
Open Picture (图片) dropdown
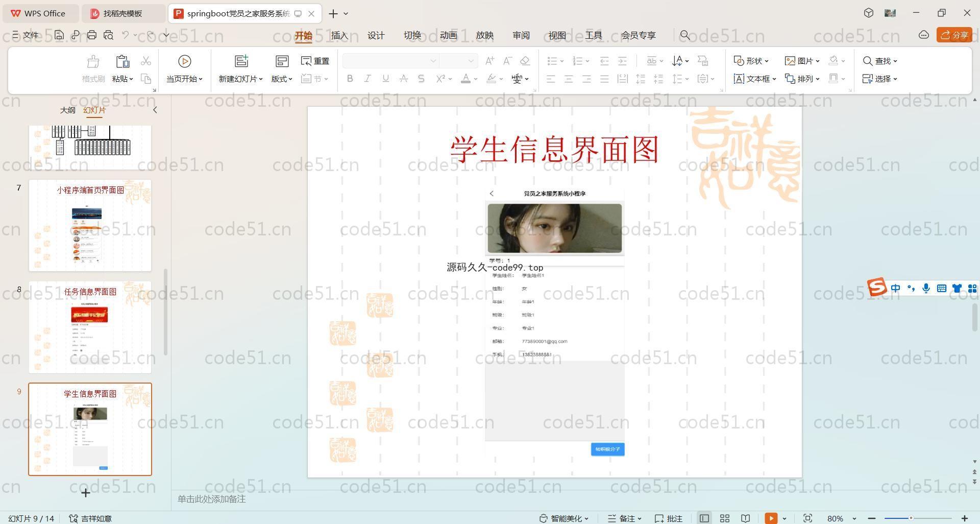(802, 61)
